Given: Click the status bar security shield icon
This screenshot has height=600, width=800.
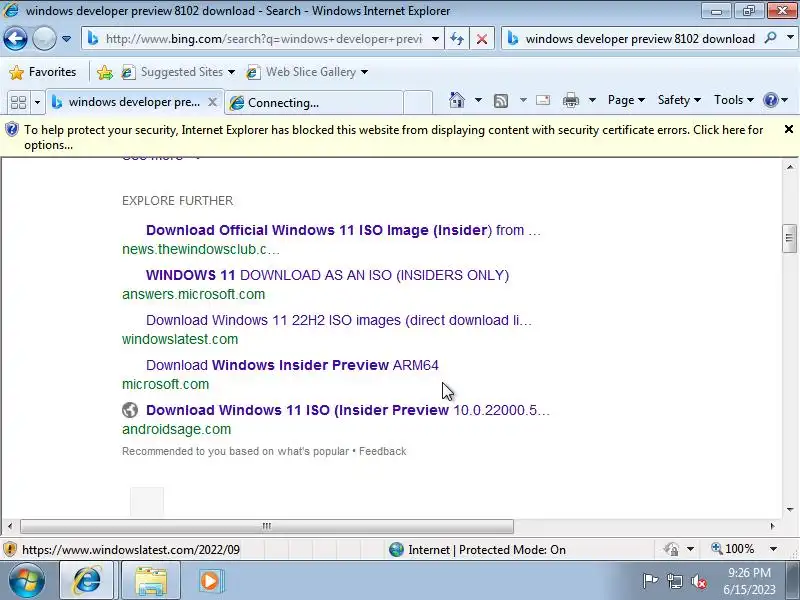Looking at the screenshot, I should 10,549.
